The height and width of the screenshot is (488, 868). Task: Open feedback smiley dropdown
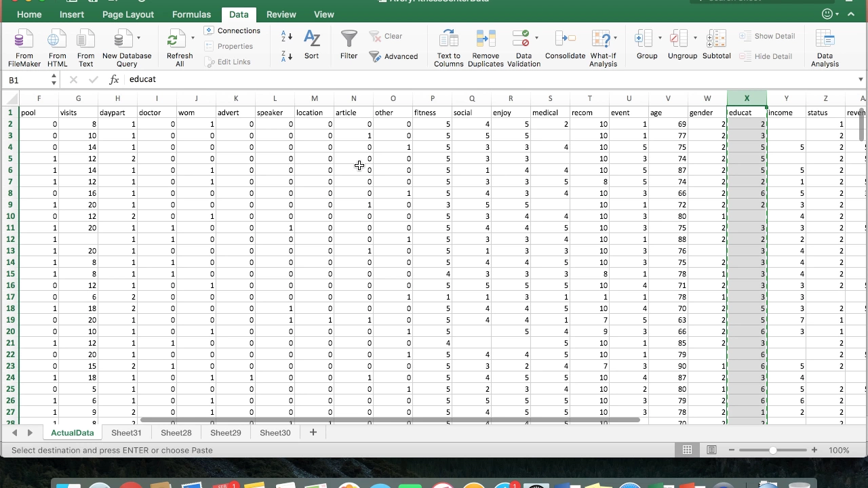coord(830,14)
